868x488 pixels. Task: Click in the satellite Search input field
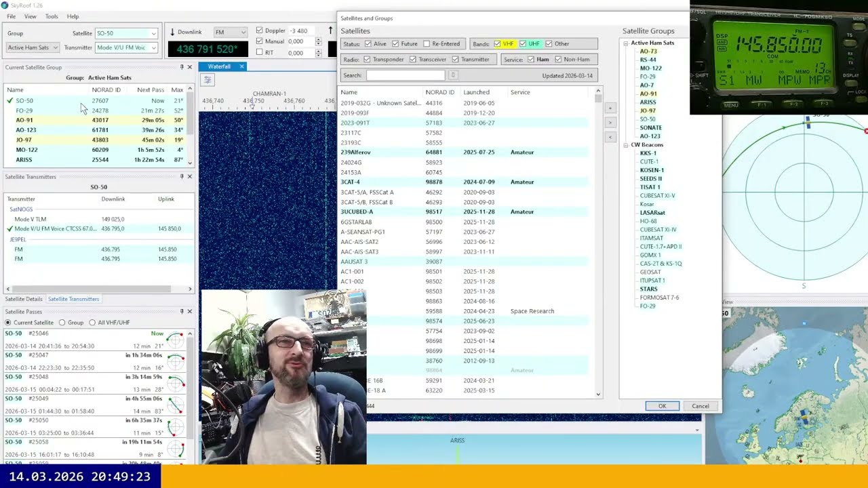click(406, 75)
